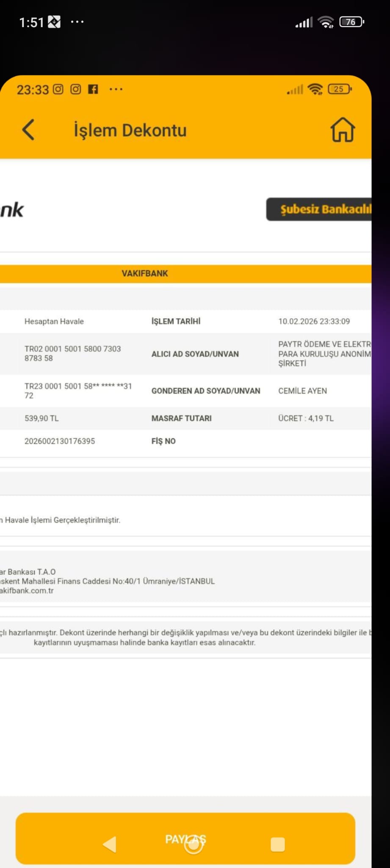The image size is (390, 868).
Task: Tap the transaction date 10.02.2026 23:33:09
Action: pos(314,321)
